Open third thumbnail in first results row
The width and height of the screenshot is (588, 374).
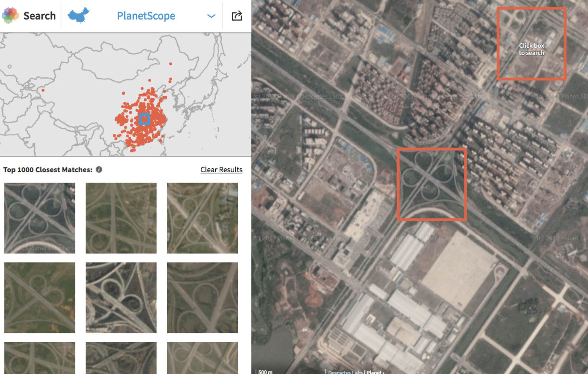point(202,218)
